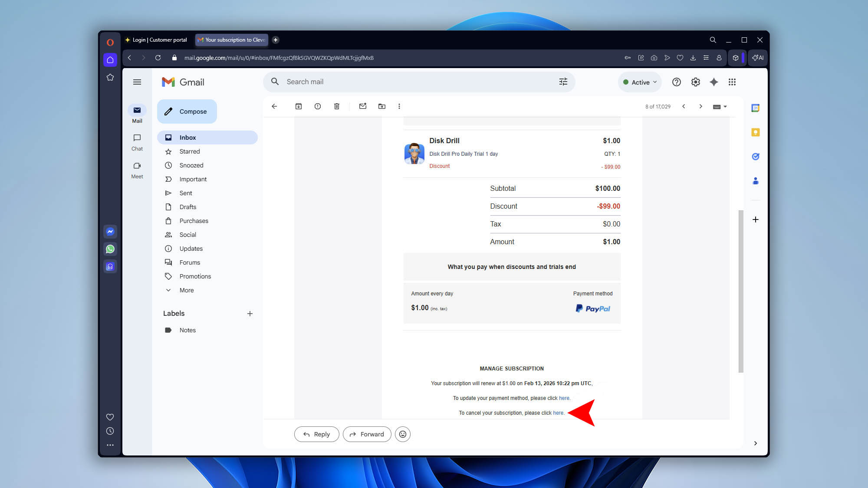Image resolution: width=868 pixels, height=488 pixels.
Task: Delete the open email
Action: coord(336,106)
